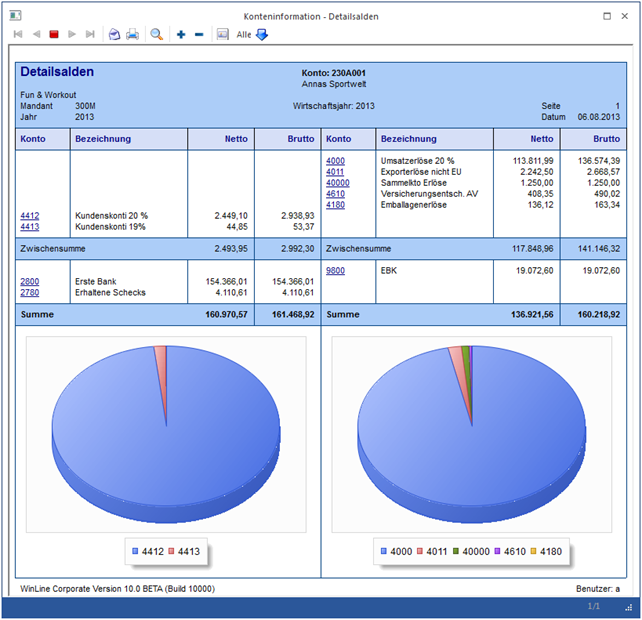Open account 4412 link
This screenshot has height=620, width=642.
click(30, 215)
